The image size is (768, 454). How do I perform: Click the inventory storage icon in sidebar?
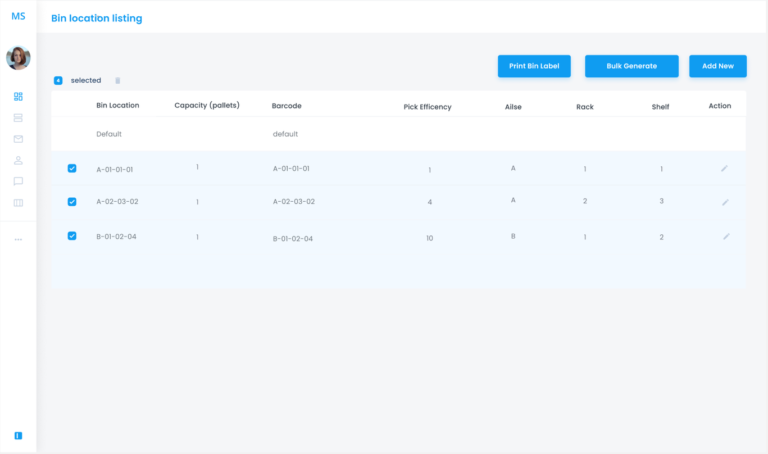tap(18, 118)
